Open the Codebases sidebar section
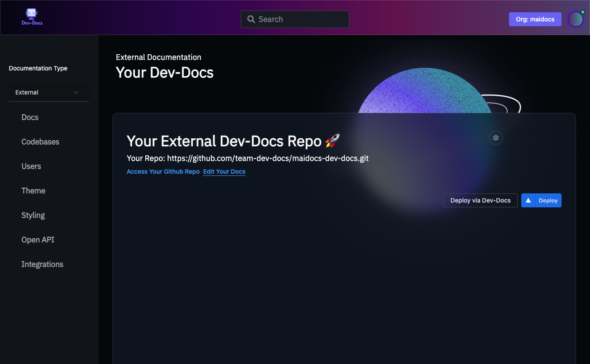 point(40,142)
